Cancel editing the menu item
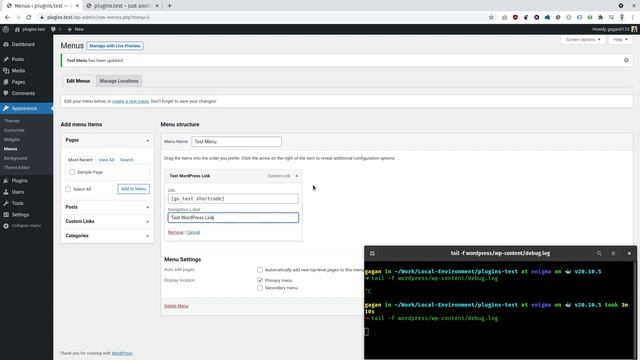 tap(193, 232)
